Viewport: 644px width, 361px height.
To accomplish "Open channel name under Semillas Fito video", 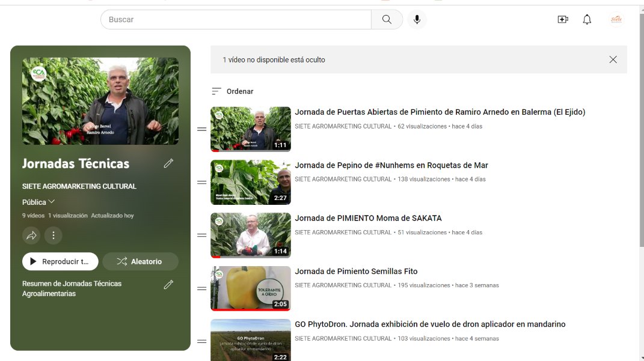I will (343, 285).
